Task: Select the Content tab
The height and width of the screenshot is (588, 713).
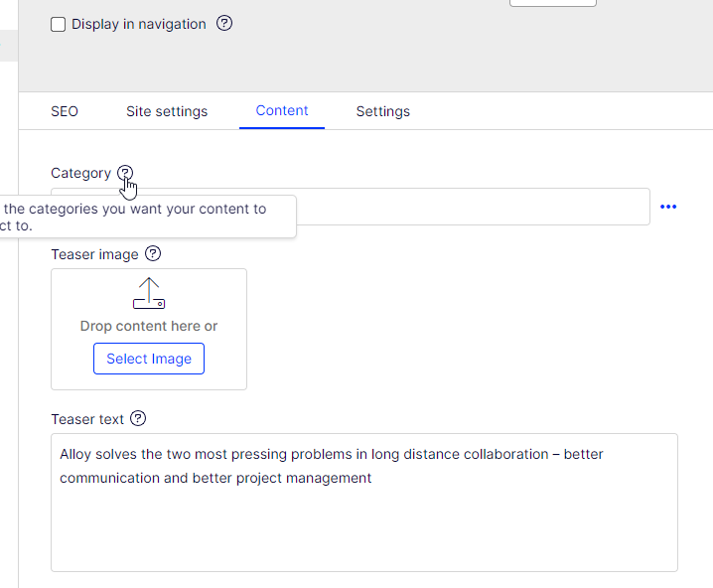Action: point(282,111)
